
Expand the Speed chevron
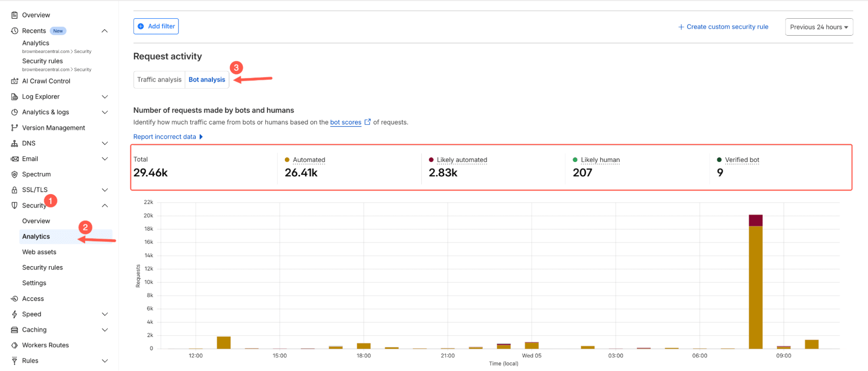tap(105, 315)
